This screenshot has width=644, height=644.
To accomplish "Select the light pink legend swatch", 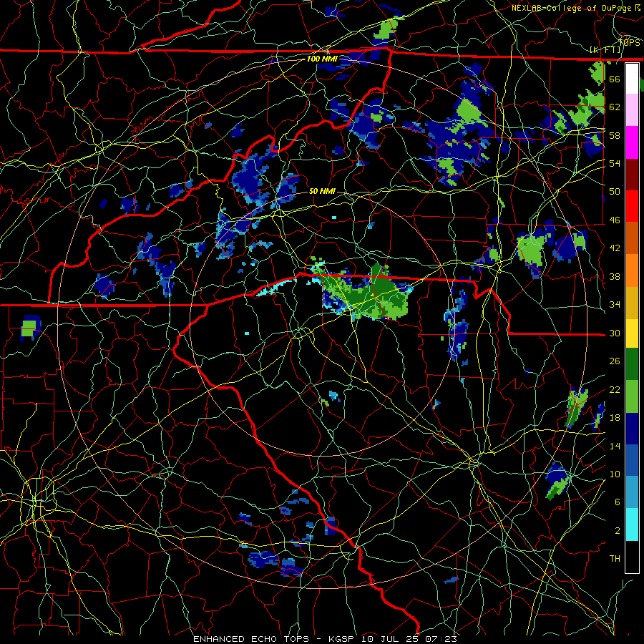I will (x=632, y=109).
